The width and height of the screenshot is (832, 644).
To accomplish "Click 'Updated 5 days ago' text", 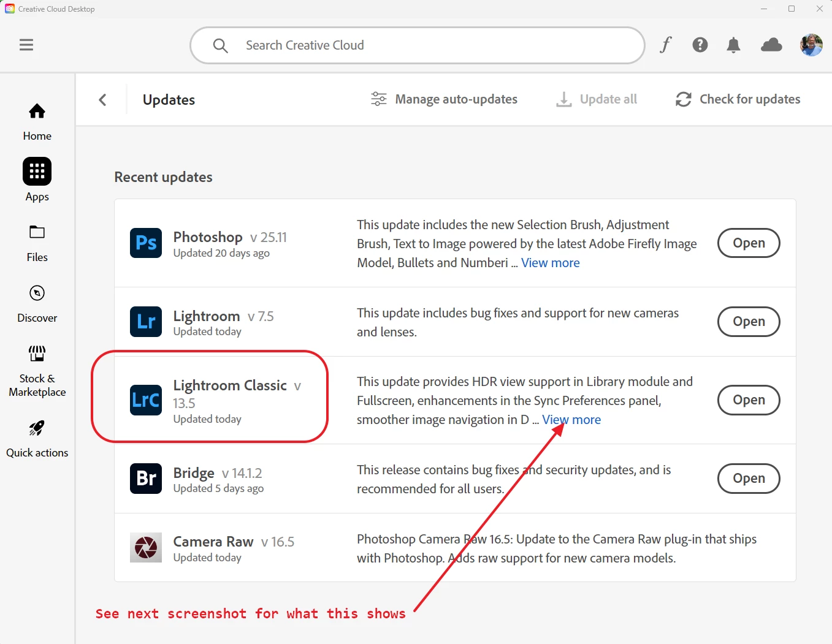I will pos(218,488).
